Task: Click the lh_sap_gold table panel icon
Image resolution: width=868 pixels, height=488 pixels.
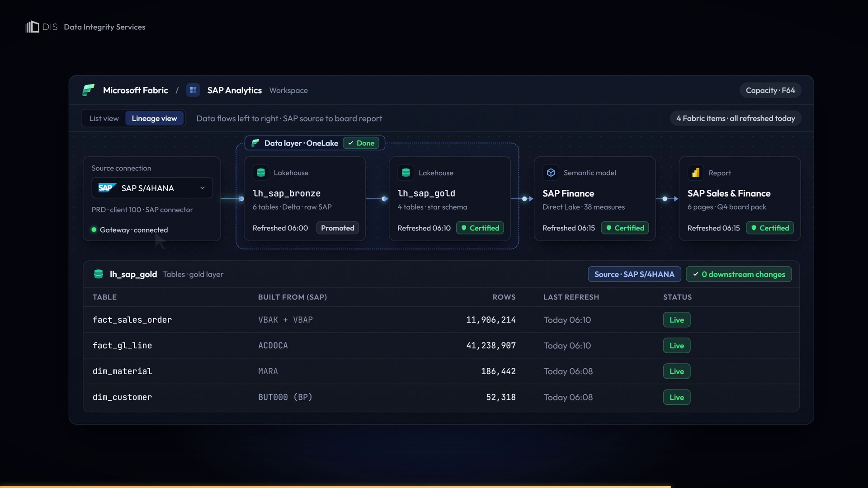Action: coord(98,274)
